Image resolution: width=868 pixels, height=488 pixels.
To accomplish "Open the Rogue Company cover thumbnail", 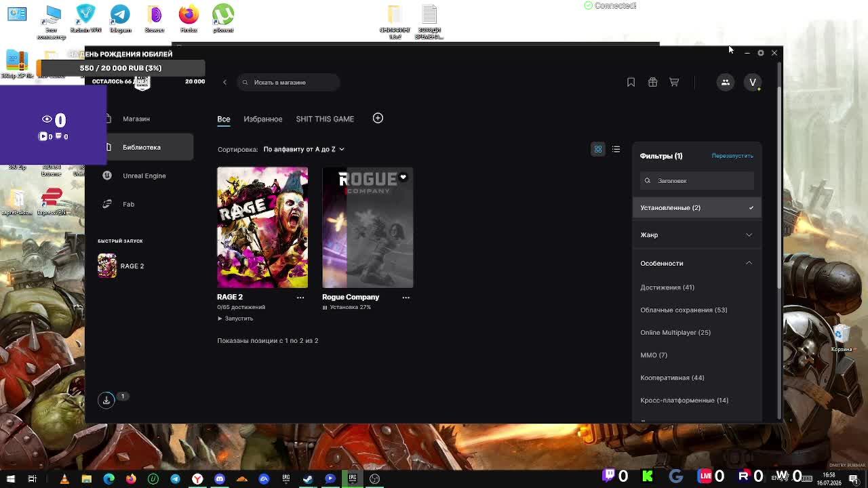I will tap(368, 227).
